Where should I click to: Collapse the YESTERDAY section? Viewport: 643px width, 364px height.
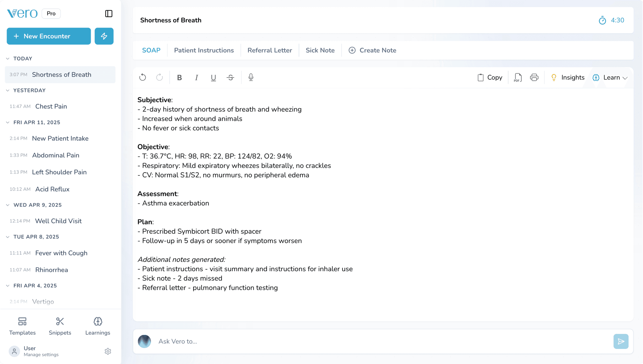click(x=8, y=90)
